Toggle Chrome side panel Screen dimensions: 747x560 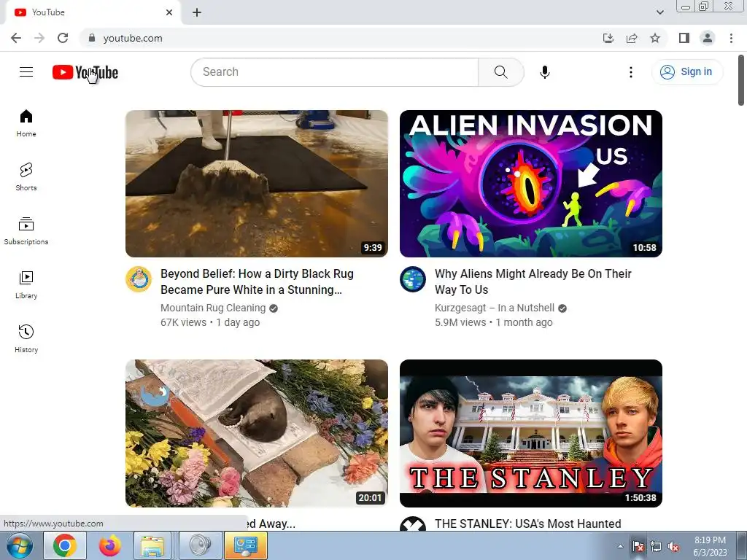coord(684,38)
